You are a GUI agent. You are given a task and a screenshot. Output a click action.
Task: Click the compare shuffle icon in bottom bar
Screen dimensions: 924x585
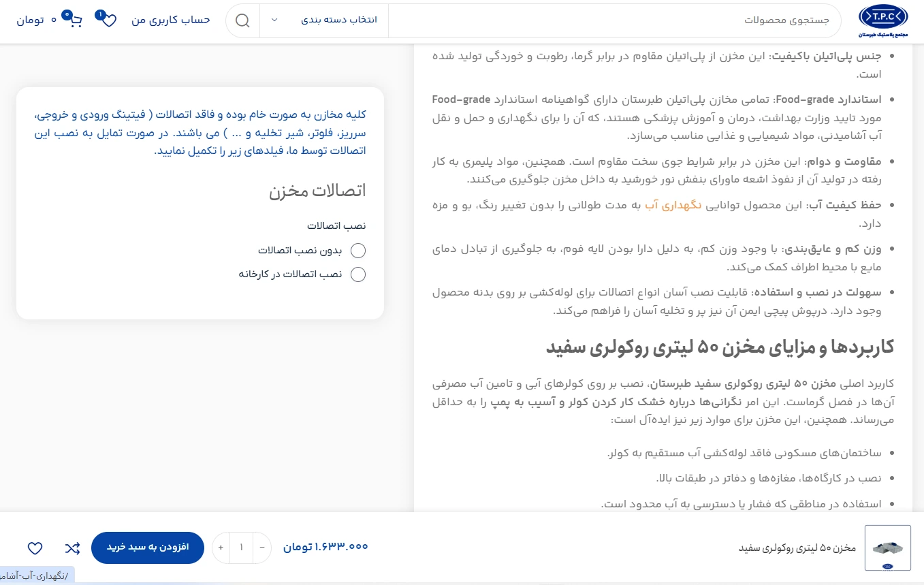(x=72, y=548)
